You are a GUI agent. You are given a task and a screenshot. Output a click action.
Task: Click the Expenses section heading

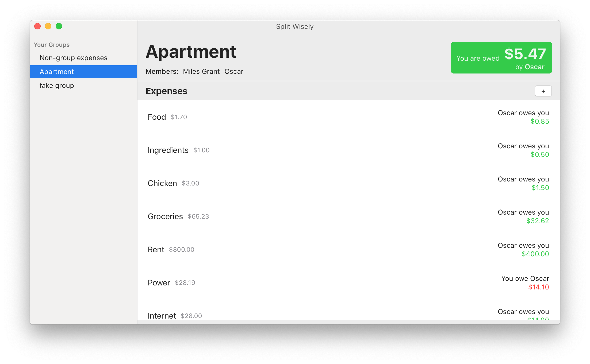(x=166, y=91)
